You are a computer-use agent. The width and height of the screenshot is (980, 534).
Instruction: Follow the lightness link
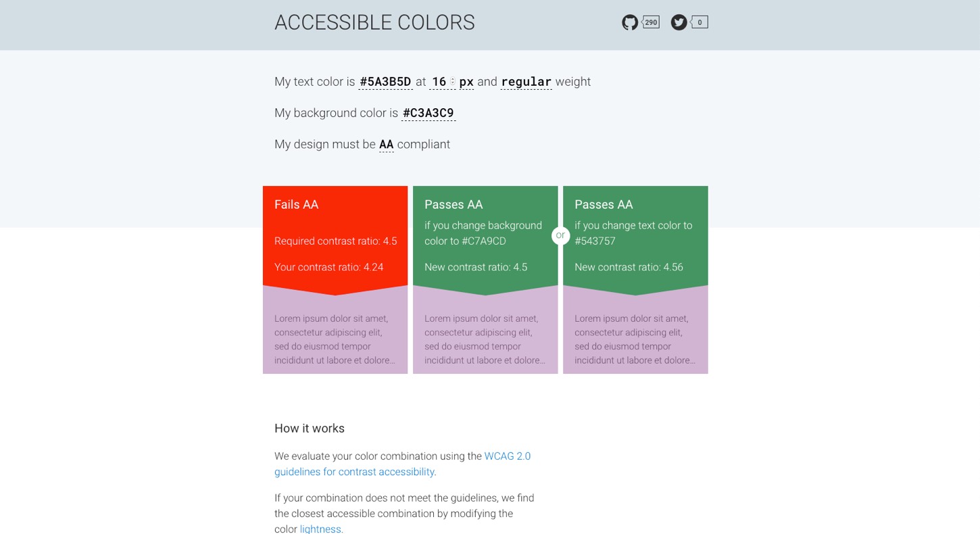coord(321,529)
